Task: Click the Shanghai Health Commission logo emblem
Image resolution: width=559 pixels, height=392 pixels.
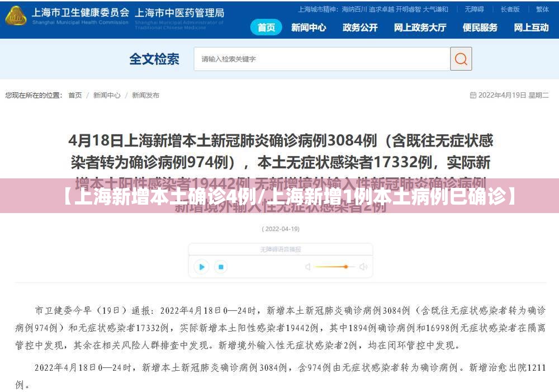Action: (x=16, y=16)
